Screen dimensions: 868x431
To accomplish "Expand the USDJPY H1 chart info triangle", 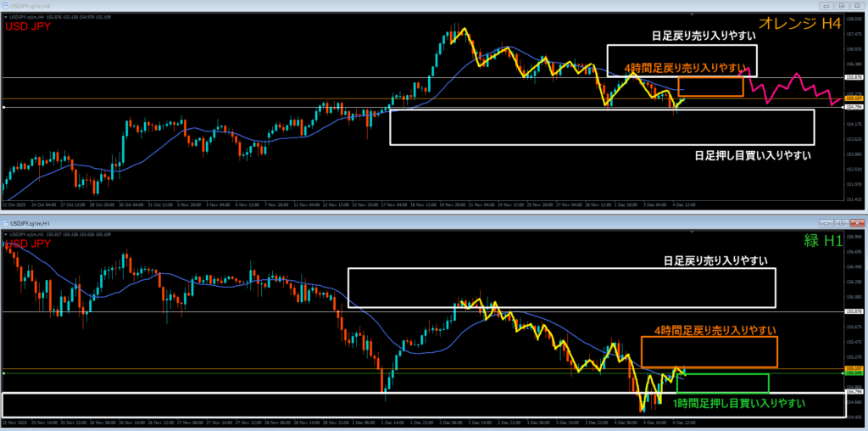I will point(6,235).
